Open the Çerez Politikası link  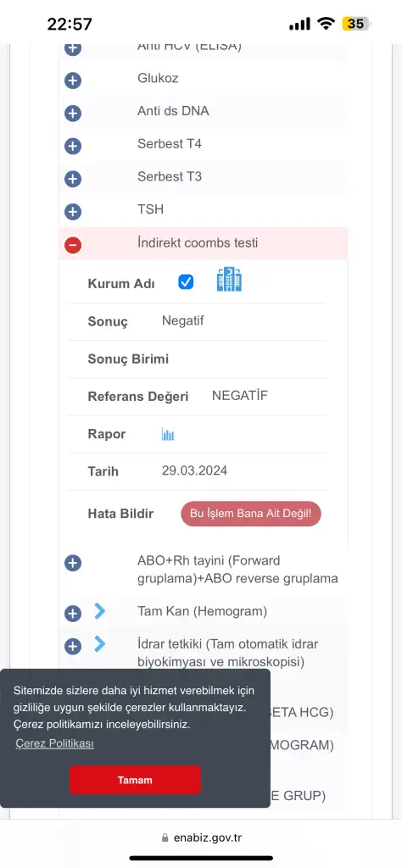(x=54, y=743)
